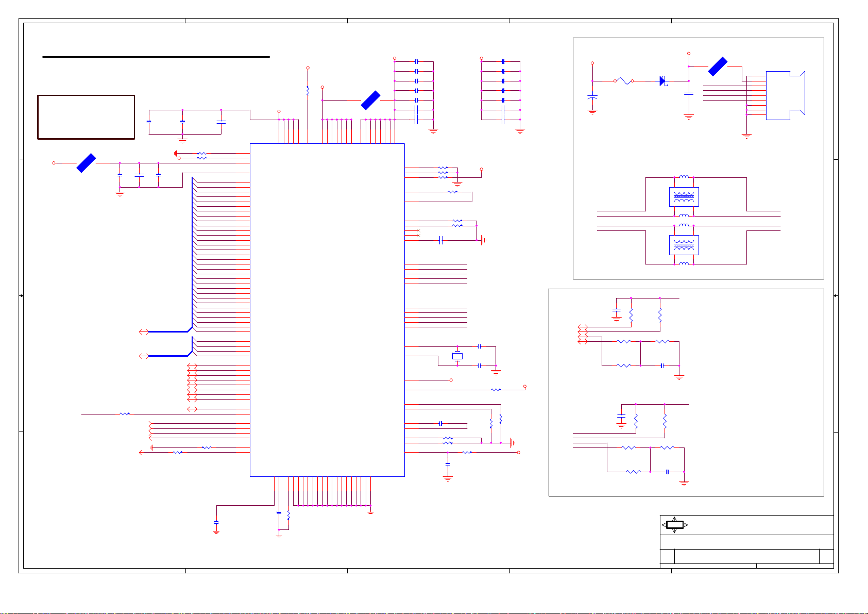Click the capacitor just after the Schottky diode
This screenshot has width=868, height=614.
689,93
